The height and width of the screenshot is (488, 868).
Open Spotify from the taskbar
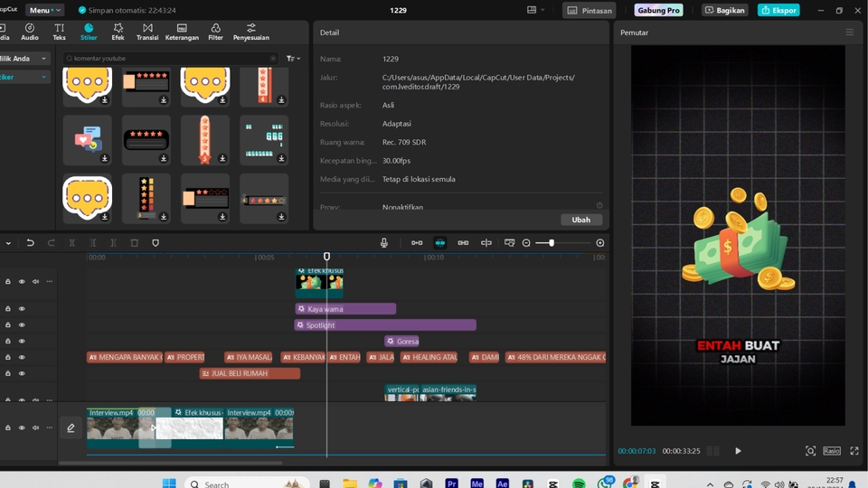click(x=579, y=483)
